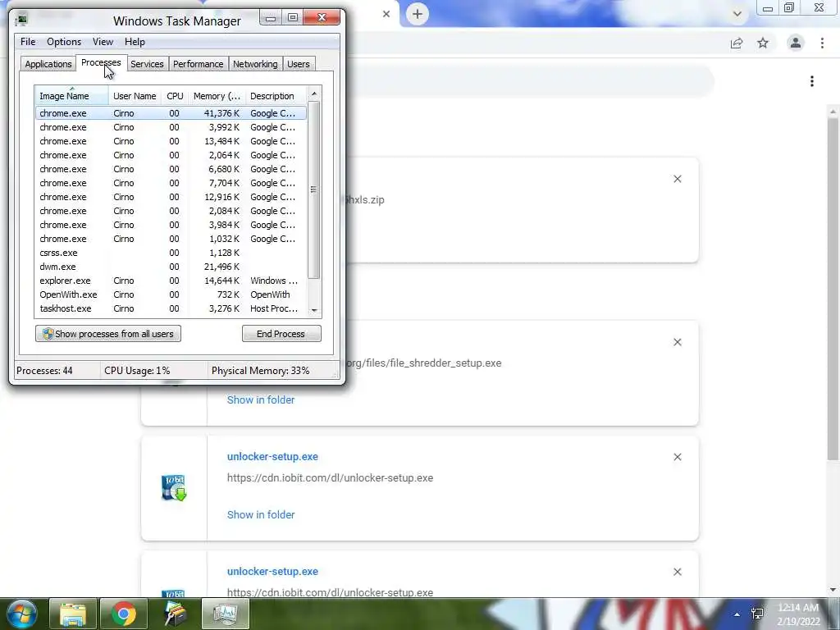Switch to Users tab

(x=299, y=64)
